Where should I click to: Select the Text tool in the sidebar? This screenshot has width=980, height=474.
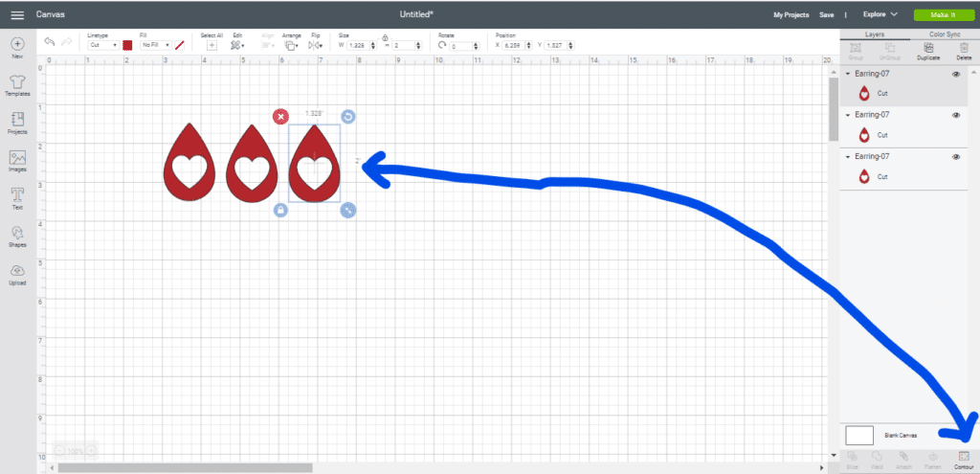point(17,197)
